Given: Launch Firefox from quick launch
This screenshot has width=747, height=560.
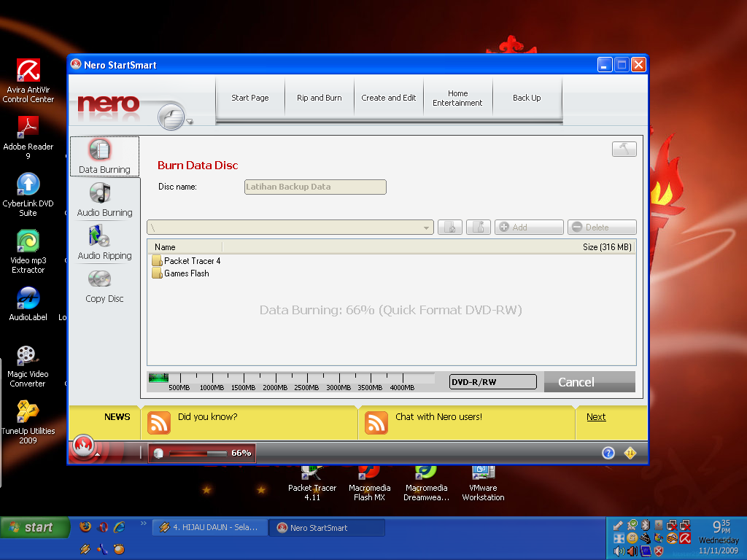Looking at the screenshot, I should click(85, 526).
